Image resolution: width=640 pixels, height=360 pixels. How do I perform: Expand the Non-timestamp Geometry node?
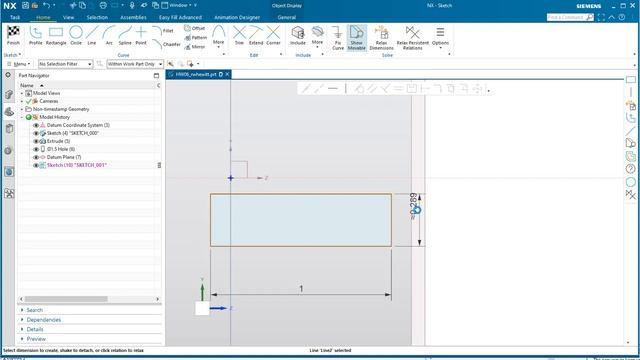point(22,109)
